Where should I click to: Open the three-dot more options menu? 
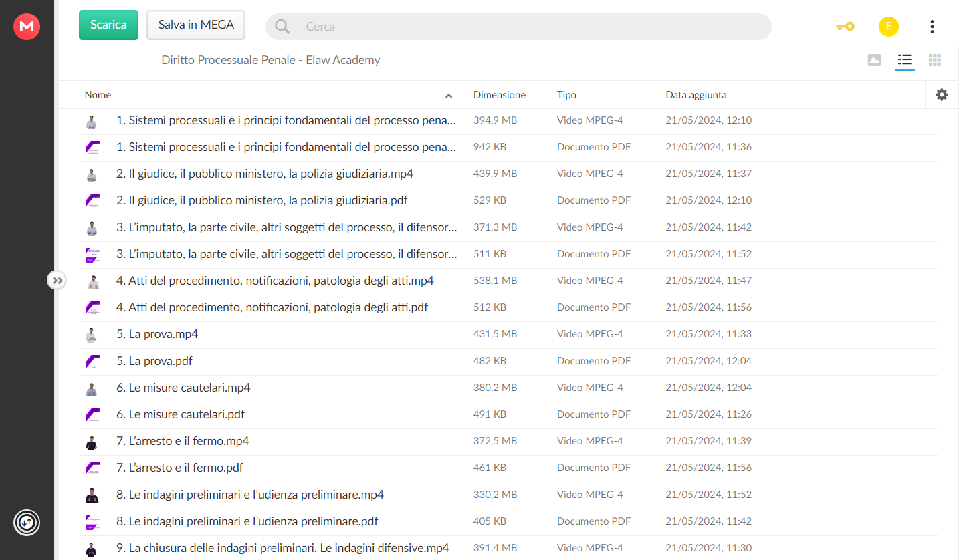[x=932, y=27]
